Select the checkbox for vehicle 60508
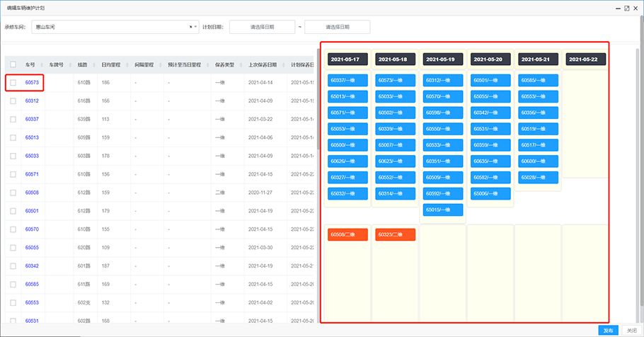 pos(13,193)
